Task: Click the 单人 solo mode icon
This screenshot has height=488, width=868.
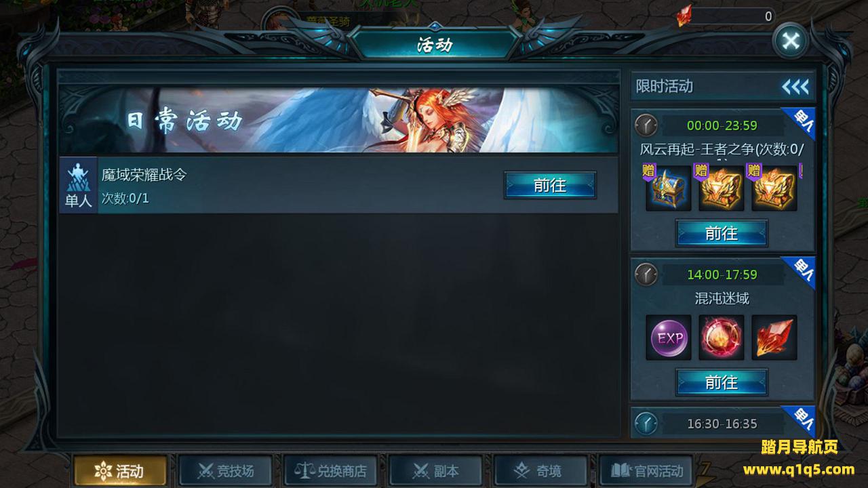Action: (78, 186)
